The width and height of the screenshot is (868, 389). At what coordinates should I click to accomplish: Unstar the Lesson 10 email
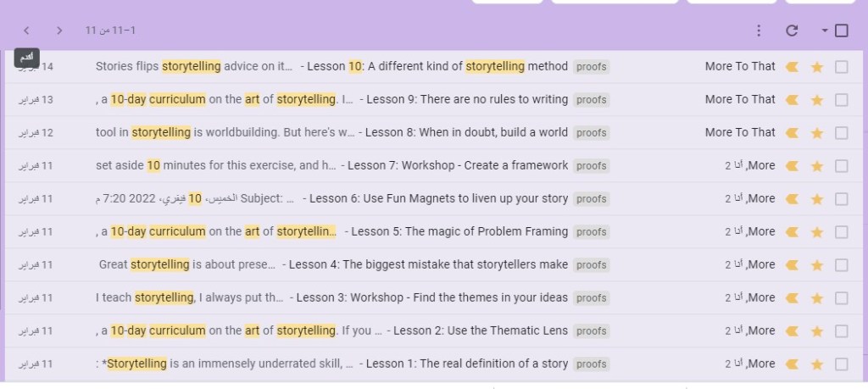pos(817,67)
